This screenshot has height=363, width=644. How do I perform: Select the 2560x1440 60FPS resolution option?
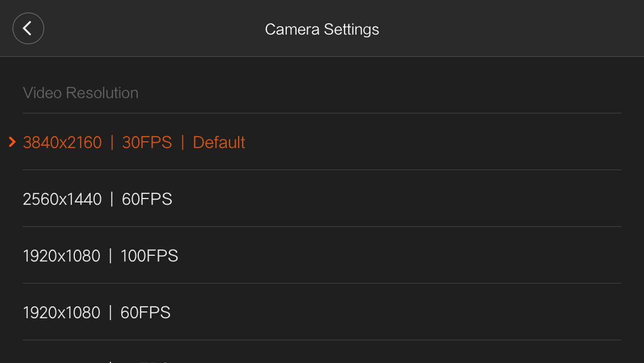pyautogui.click(x=322, y=199)
